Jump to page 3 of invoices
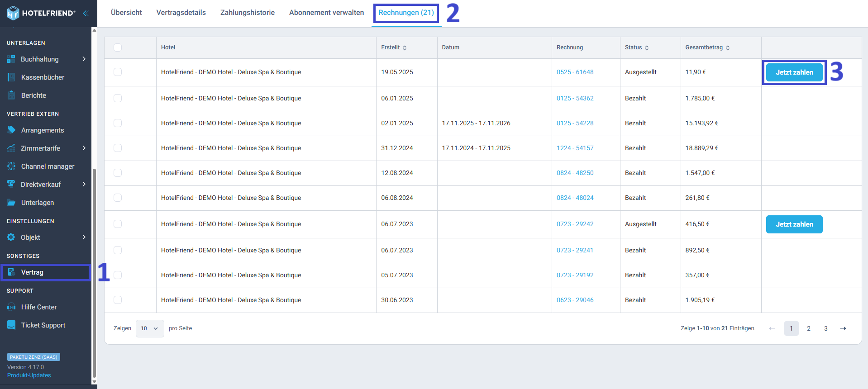This screenshot has height=389, width=868. tap(826, 328)
